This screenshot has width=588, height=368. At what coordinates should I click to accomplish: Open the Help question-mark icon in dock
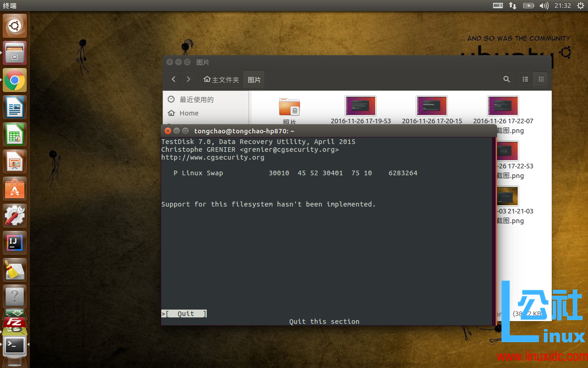[15, 297]
